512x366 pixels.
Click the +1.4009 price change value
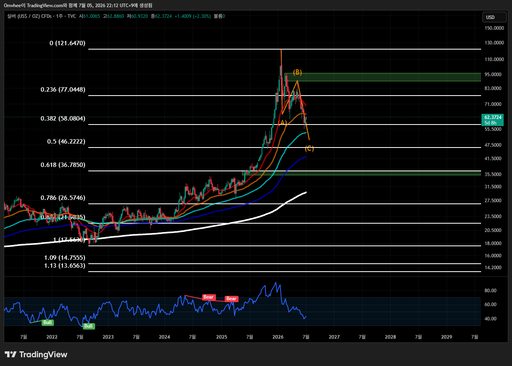184,16
